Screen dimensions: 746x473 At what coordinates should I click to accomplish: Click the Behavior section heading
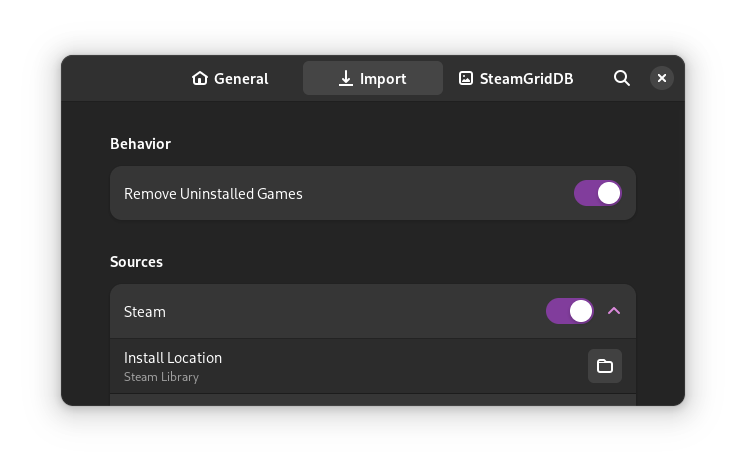140,144
